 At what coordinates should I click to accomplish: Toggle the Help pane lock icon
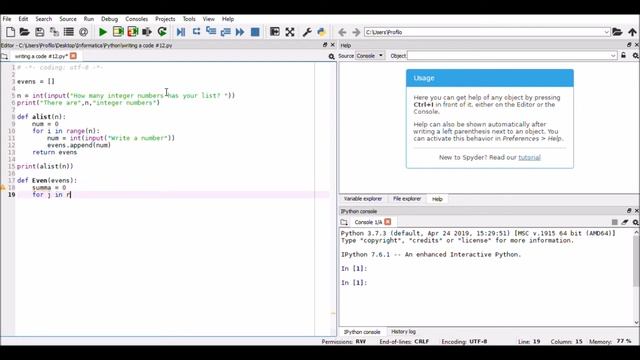[623, 55]
